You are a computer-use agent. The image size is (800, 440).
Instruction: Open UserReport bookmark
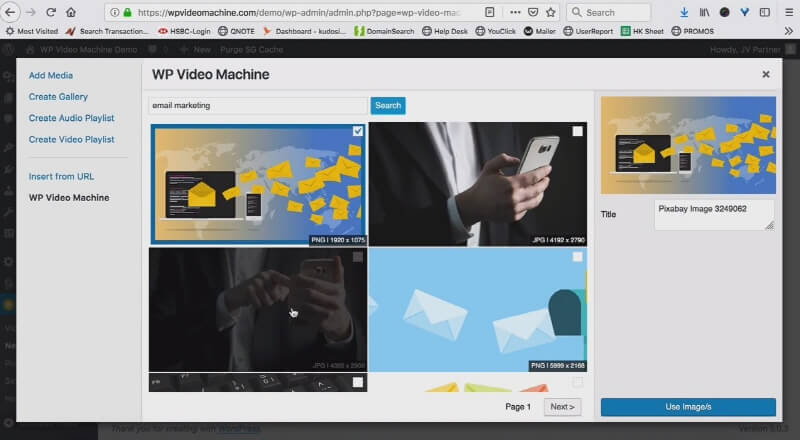[x=588, y=31]
